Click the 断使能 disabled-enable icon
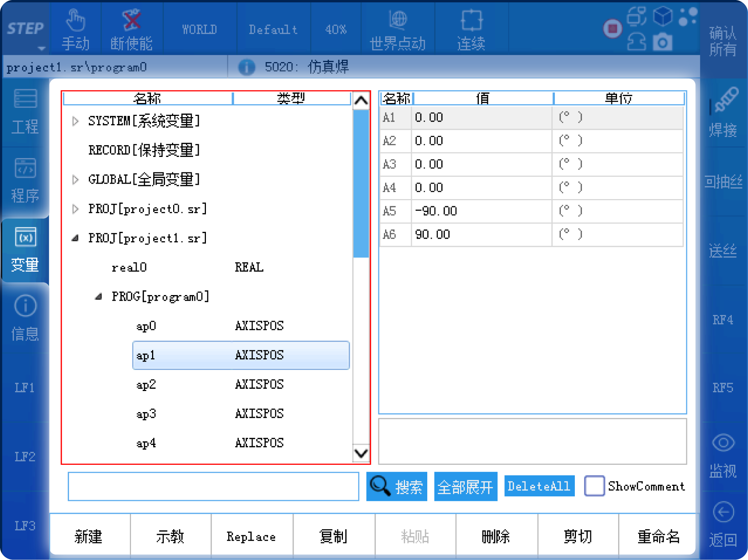Viewport: 748px width, 560px height. tap(131, 20)
